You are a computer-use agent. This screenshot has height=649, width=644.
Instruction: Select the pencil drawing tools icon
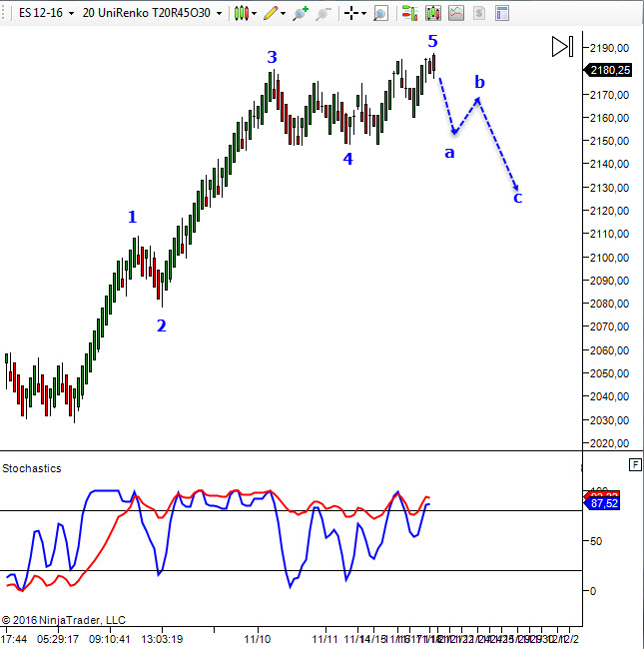pyautogui.click(x=271, y=13)
